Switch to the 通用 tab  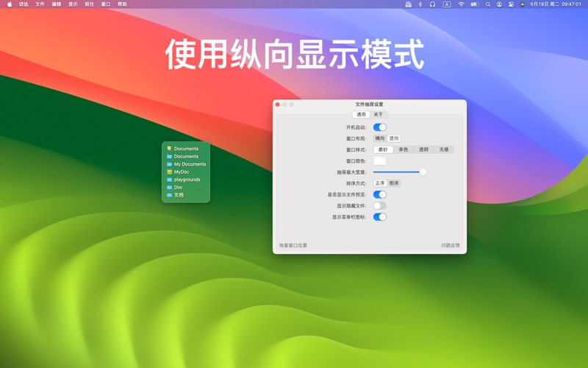coord(361,115)
